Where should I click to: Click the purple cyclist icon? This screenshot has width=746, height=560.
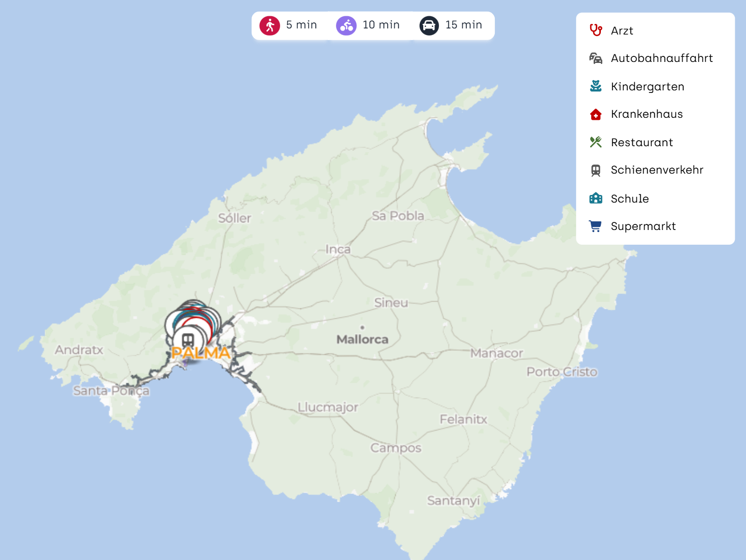pyautogui.click(x=346, y=25)
